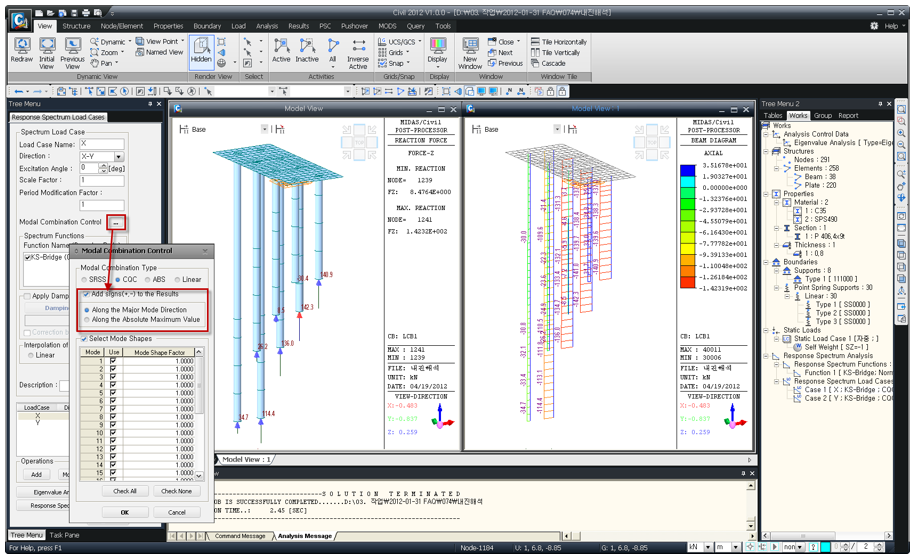Select the Linear combination type radio
This screenshot has height=559, width=915.
(178, 280)
